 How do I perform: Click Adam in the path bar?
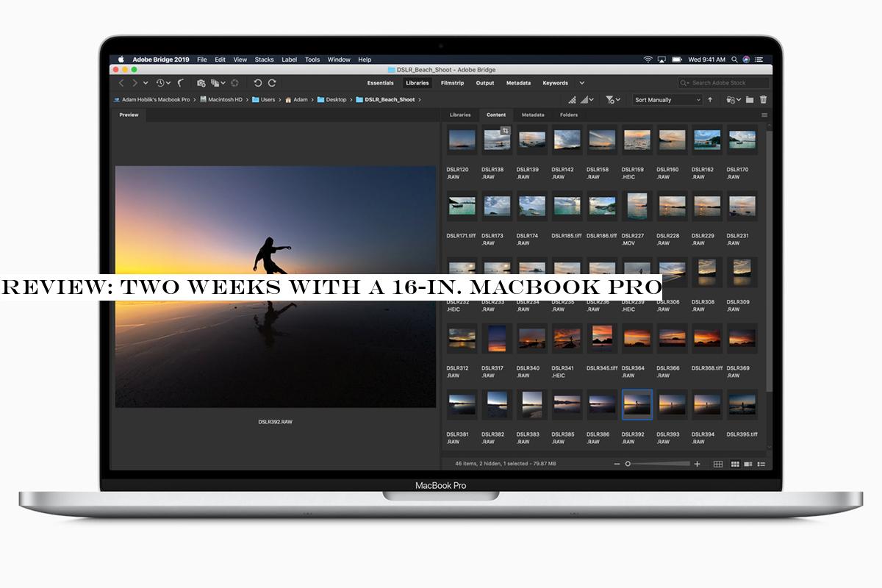point(296,99)
